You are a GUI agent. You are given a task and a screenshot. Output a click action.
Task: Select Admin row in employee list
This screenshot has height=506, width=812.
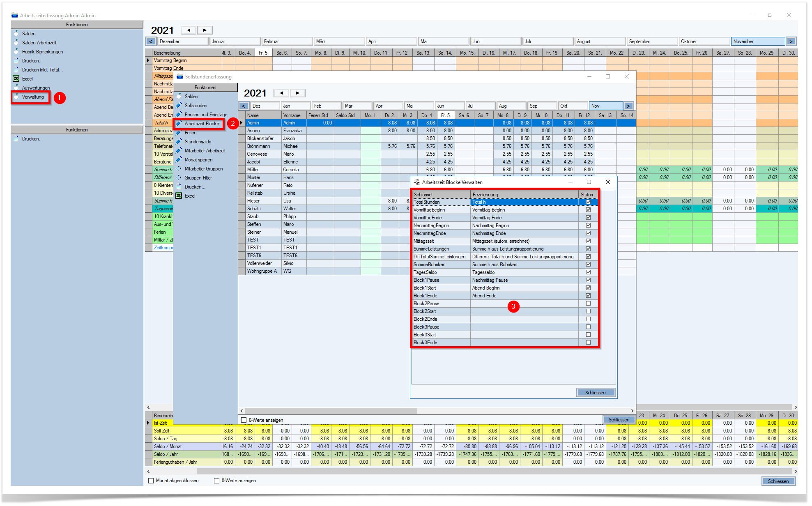pyautogui.click(x=437, y=123)
